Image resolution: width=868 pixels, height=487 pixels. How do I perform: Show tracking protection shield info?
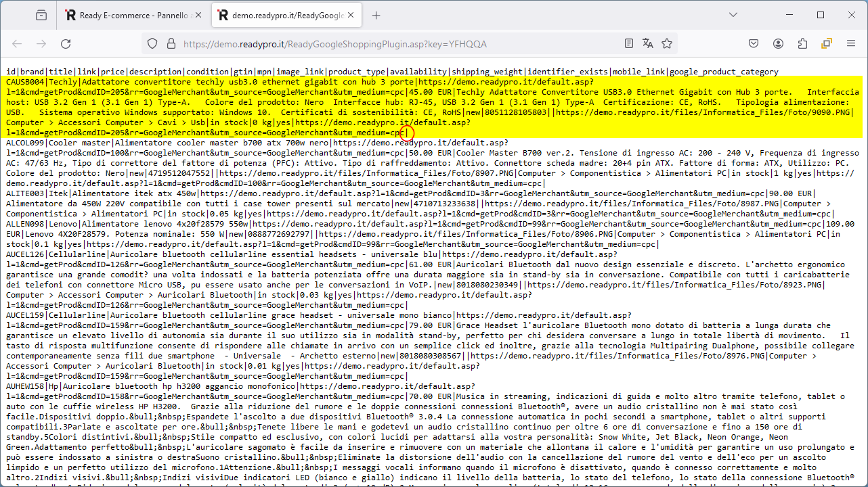(x=152, y=43)
